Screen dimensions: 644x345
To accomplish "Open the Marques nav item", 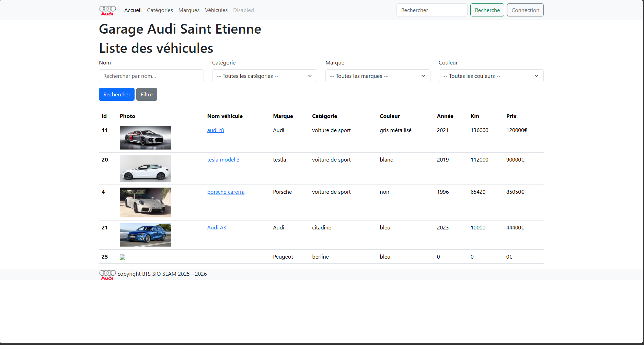I will click(189, 10).
